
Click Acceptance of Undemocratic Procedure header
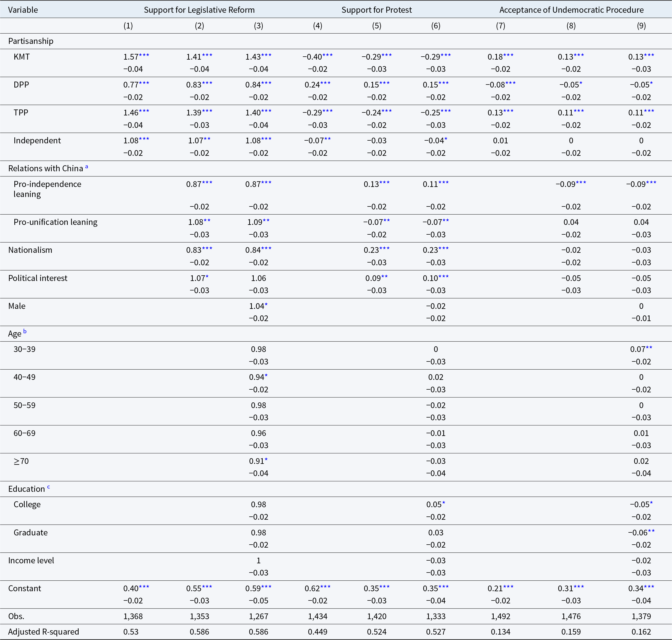571,10
